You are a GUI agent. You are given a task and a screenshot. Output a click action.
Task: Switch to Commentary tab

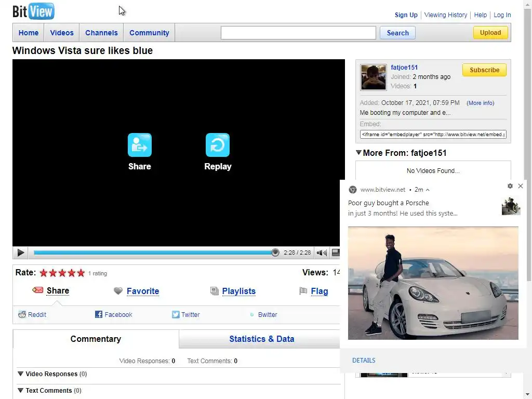96,339
